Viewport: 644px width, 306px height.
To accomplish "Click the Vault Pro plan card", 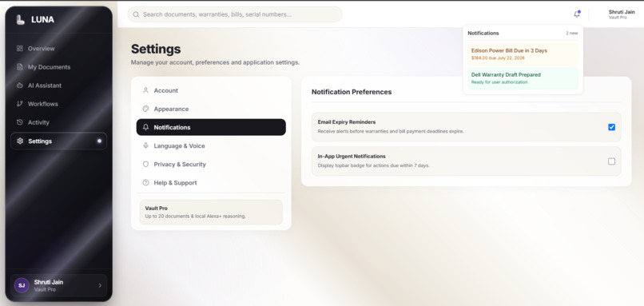I will click(211, 212).
